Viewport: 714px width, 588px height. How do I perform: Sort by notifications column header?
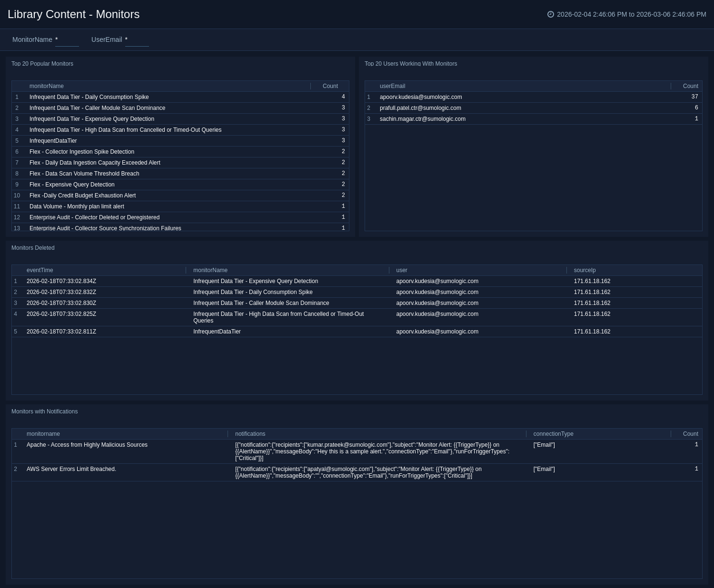(x=250, y=434)
